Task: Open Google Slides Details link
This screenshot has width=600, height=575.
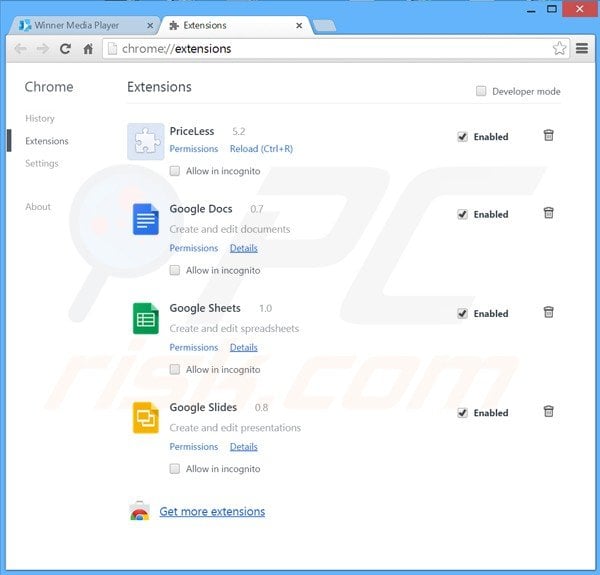Action: tap(243, 446)
